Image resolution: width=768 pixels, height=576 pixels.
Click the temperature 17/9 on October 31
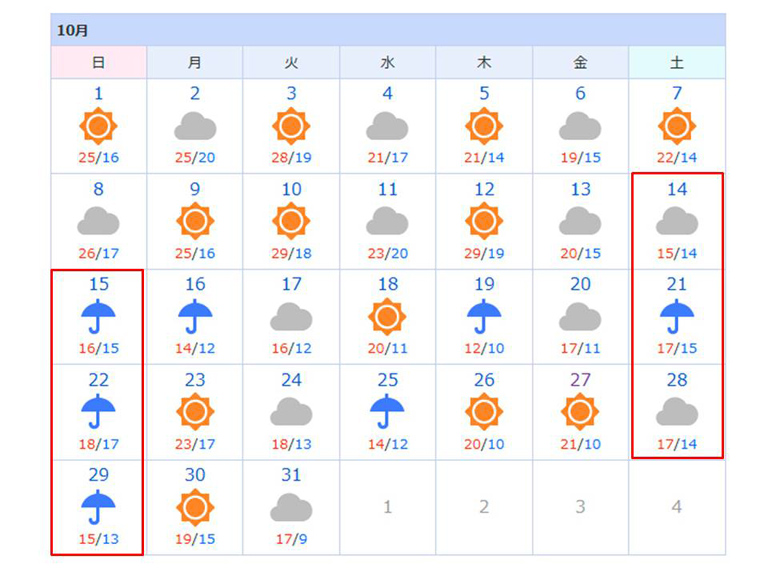point(291,539)
